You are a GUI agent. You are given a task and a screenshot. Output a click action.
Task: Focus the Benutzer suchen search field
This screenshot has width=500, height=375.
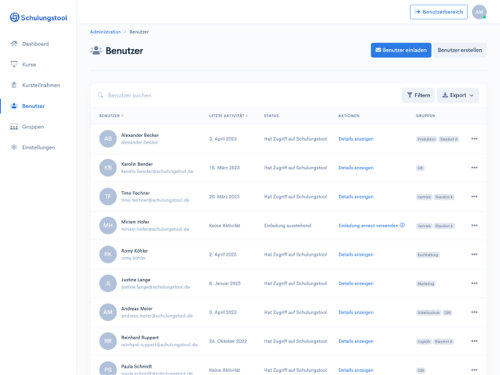click(247, 95)
